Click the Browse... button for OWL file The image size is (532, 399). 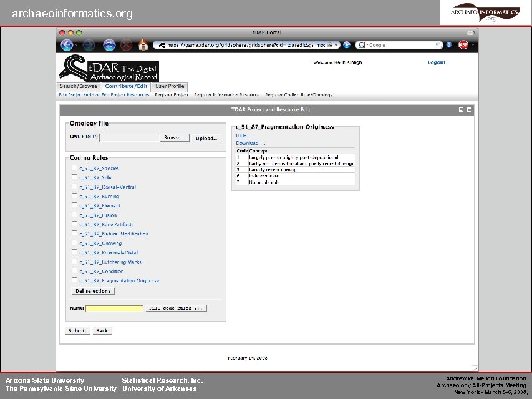coord(175,137)
